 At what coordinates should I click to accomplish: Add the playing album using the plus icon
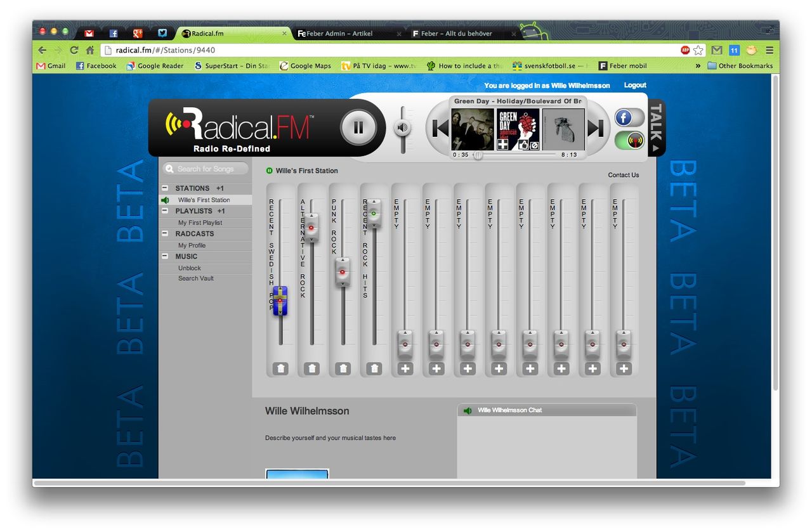(504, 145)
